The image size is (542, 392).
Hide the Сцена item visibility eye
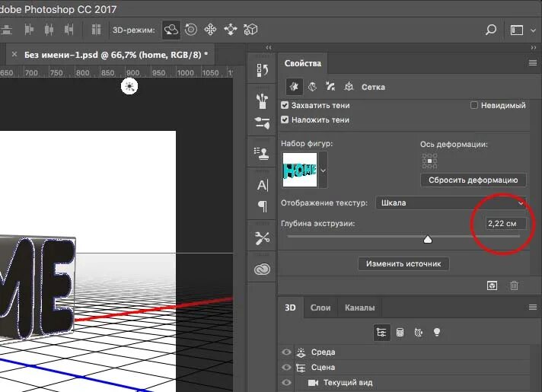286,368
